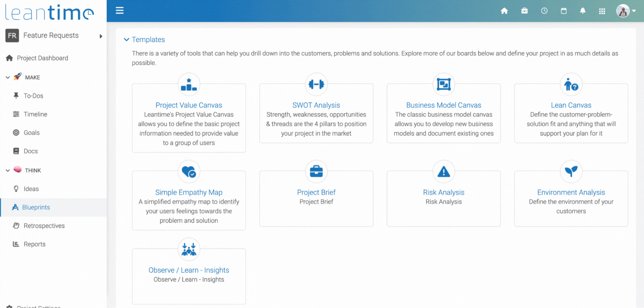
Task: Open projects briefcase icon in header
Action: 525,11
